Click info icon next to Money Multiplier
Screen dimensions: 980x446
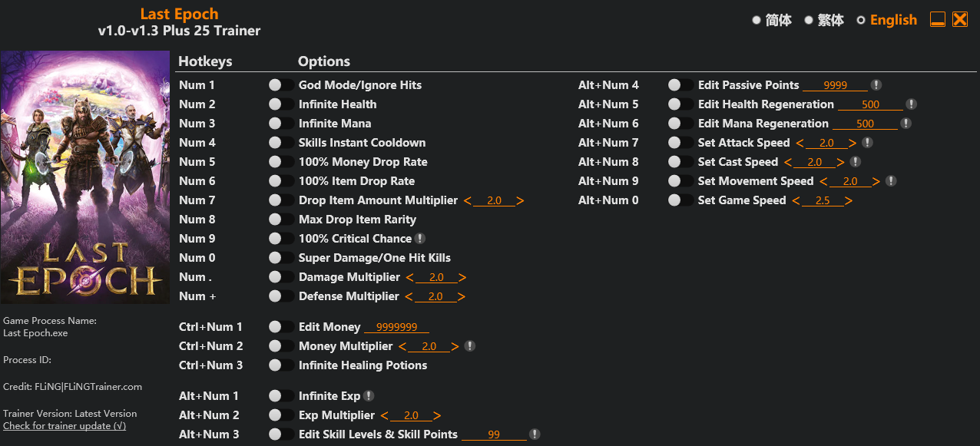point(470,346)
